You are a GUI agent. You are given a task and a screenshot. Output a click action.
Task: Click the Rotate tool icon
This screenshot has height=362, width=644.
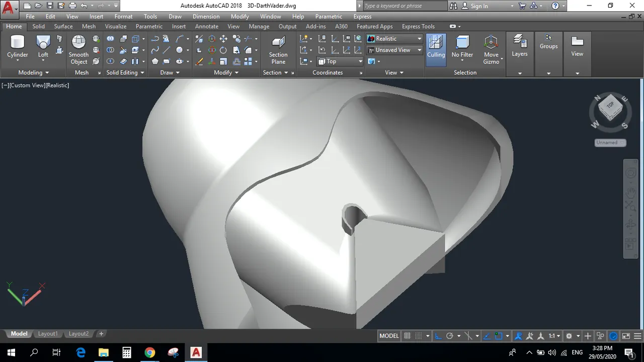[223, 50]
